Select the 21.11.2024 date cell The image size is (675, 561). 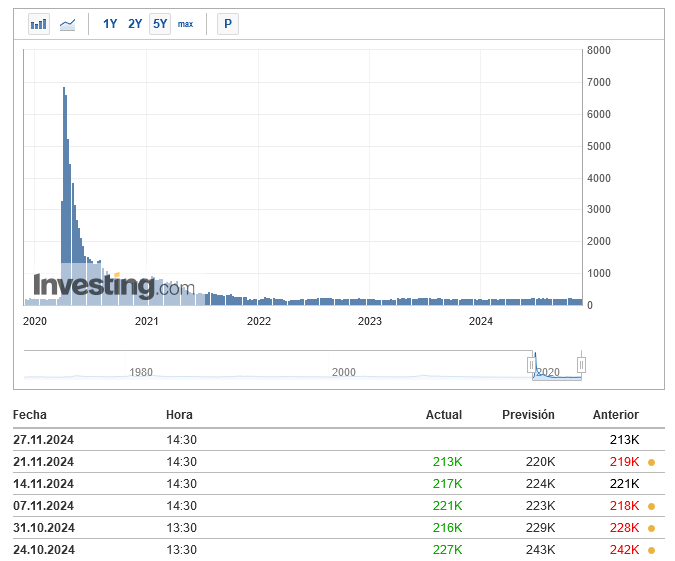[43, 462]
